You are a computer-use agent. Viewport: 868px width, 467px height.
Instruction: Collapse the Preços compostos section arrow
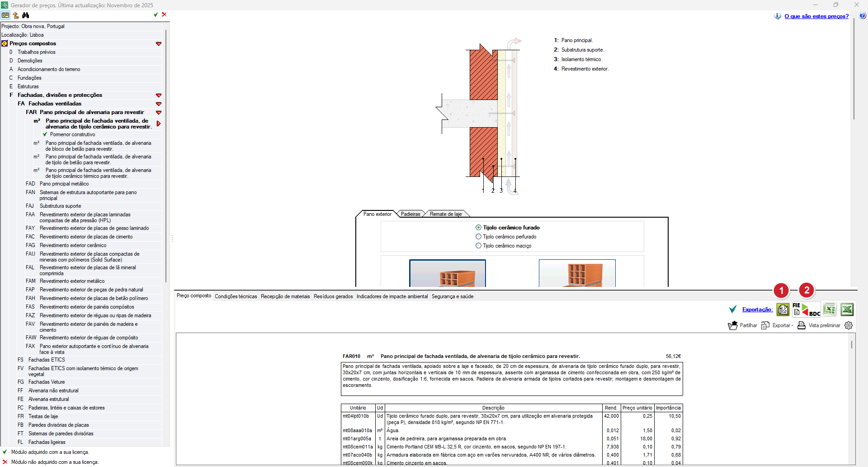pyautogui.click(x=159, y=44)
